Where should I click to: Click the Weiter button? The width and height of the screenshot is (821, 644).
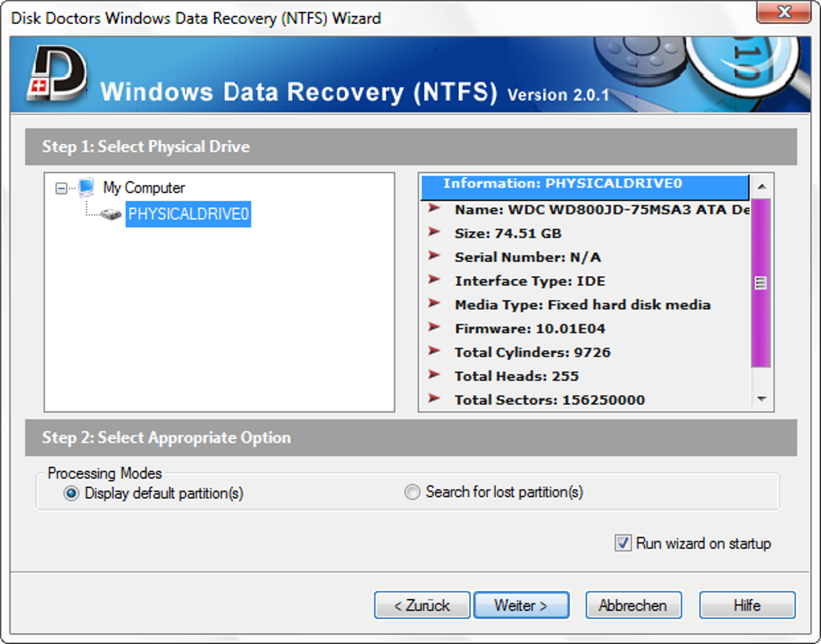(521, 605)
